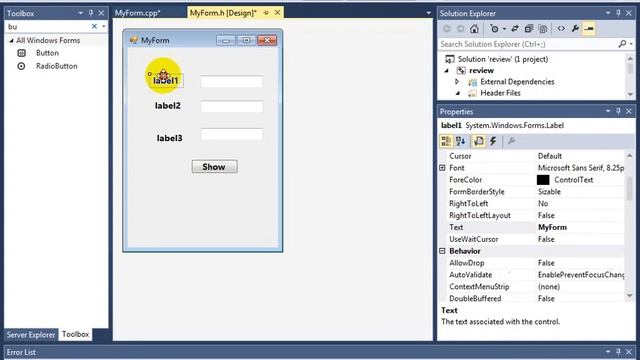This screenshot has height=360, width=640.
Task: Click the text box beside label2
Action: point(231,107)
